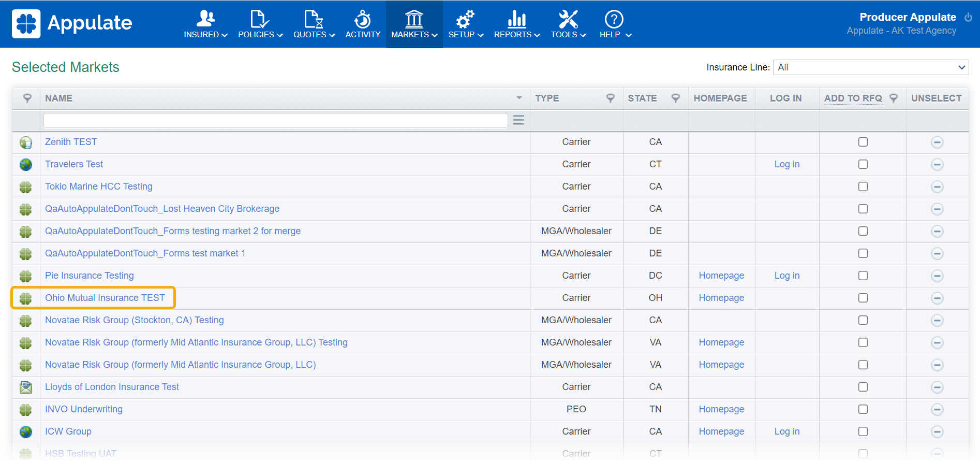The width and height of the screenshot is (980, 461).
Task: Enable Add to RFQ for INVO Underwriting
Action: click(x=863, y=409)
